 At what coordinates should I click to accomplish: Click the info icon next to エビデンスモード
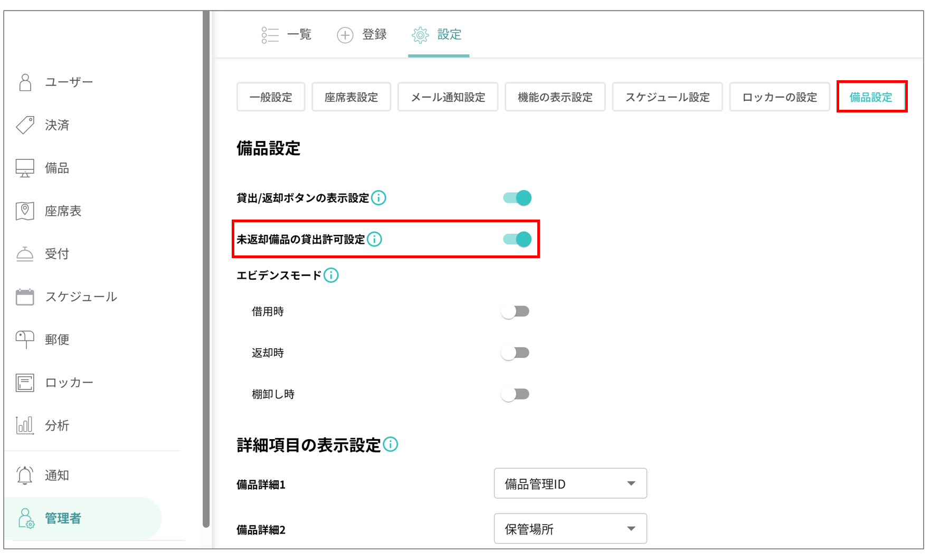point(330,274)
